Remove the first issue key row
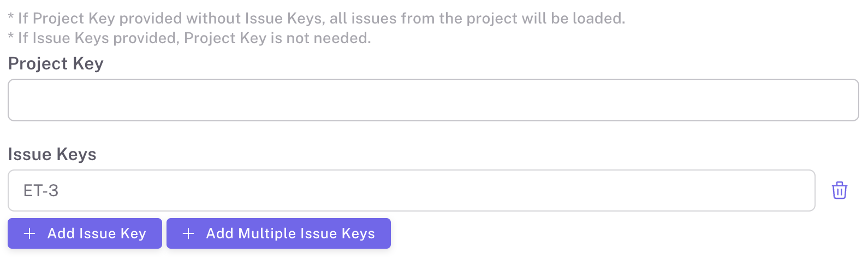 coord(839,191)
